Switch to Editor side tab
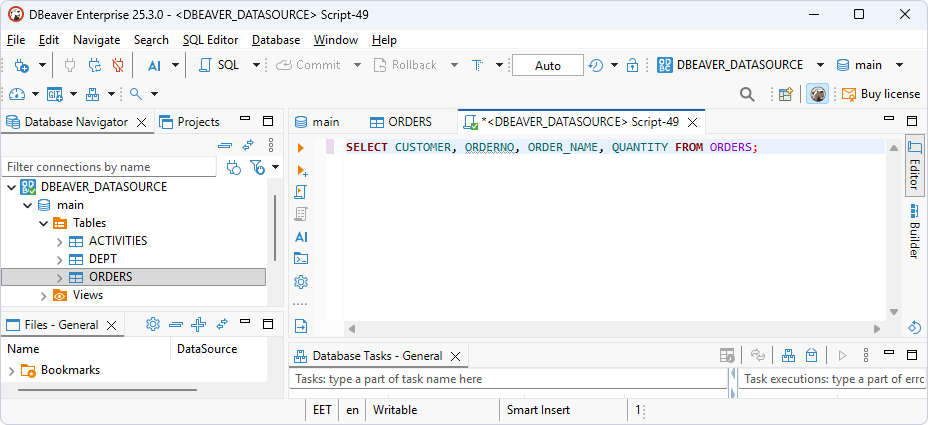The width and height of the screenshot is (928, 425). 914,165
